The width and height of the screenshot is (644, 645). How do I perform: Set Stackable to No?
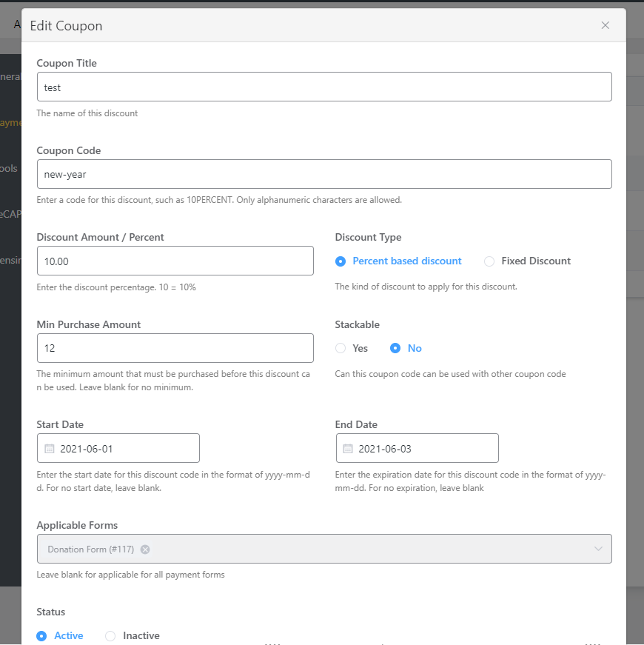[x=395, y=348]
